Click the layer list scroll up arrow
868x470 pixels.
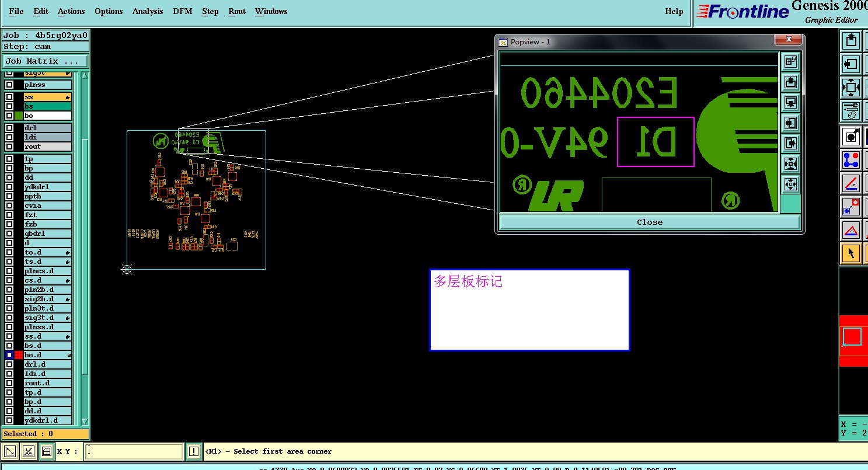coord(85,75)
